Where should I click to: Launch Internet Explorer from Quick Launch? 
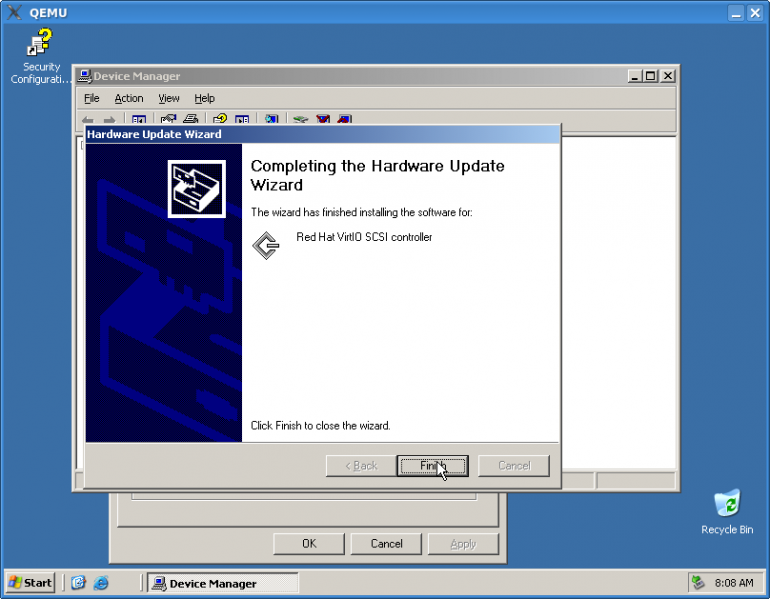point(100,583)
